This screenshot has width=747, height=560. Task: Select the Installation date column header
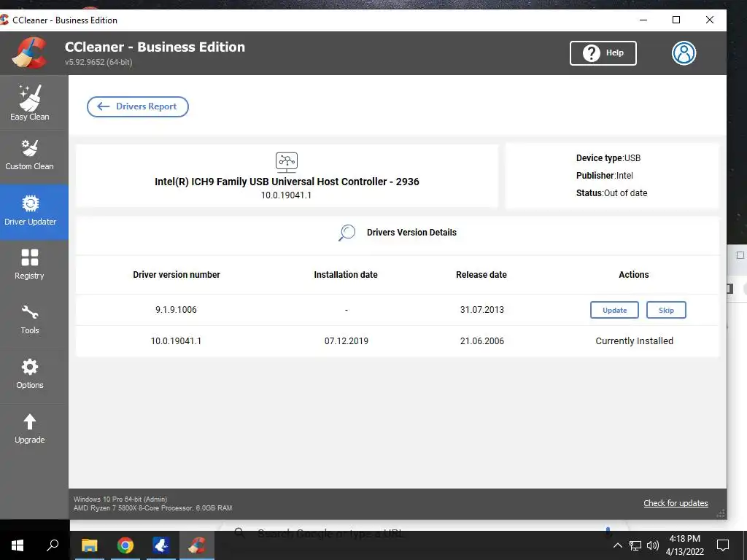(x=345, y=275)
